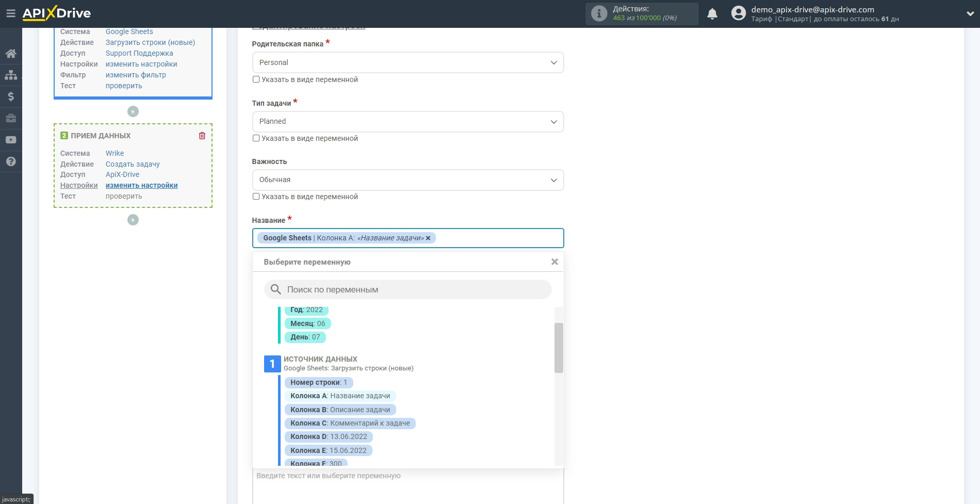Open the Wrike system link
This screenshot has height=504, width=980.
click(115, 153)
